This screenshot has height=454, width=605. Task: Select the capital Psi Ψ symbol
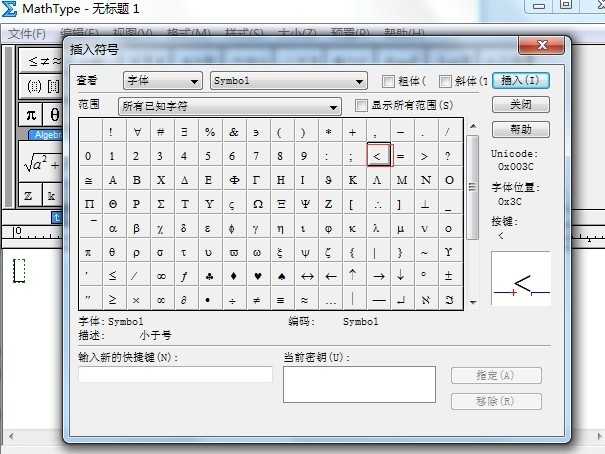(305, 204)
